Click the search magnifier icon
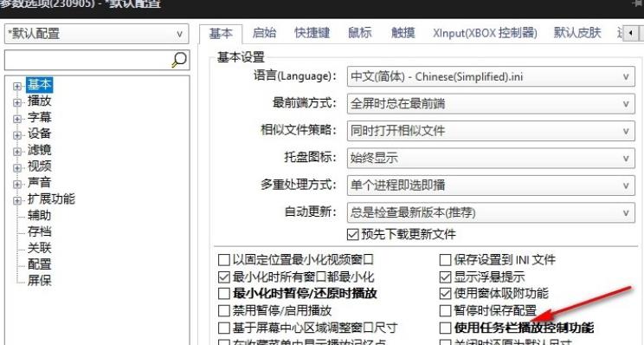644x345 pixels. pos(179,60)
